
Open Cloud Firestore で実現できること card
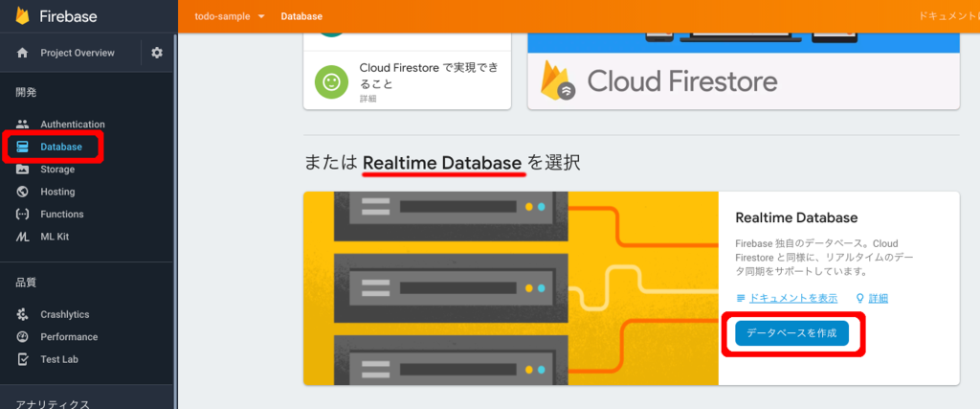[407, 81]
